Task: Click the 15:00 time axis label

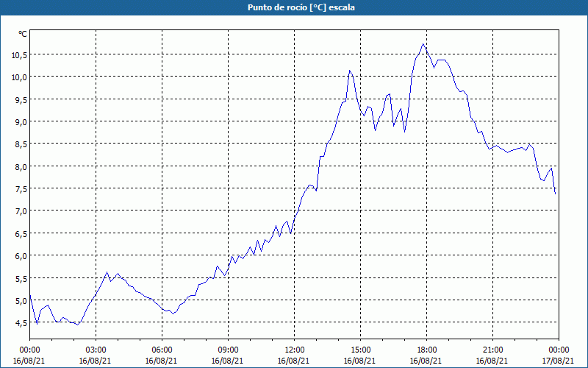Action: 361,350
